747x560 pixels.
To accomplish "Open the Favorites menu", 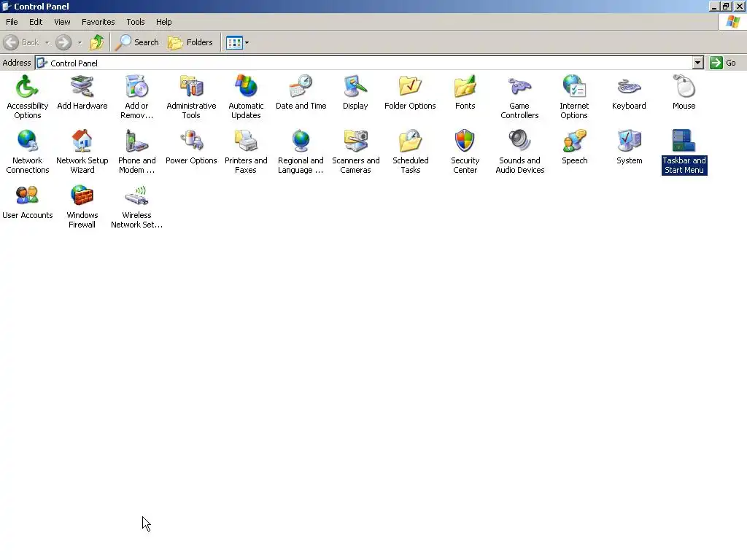I will coord(98,22).
